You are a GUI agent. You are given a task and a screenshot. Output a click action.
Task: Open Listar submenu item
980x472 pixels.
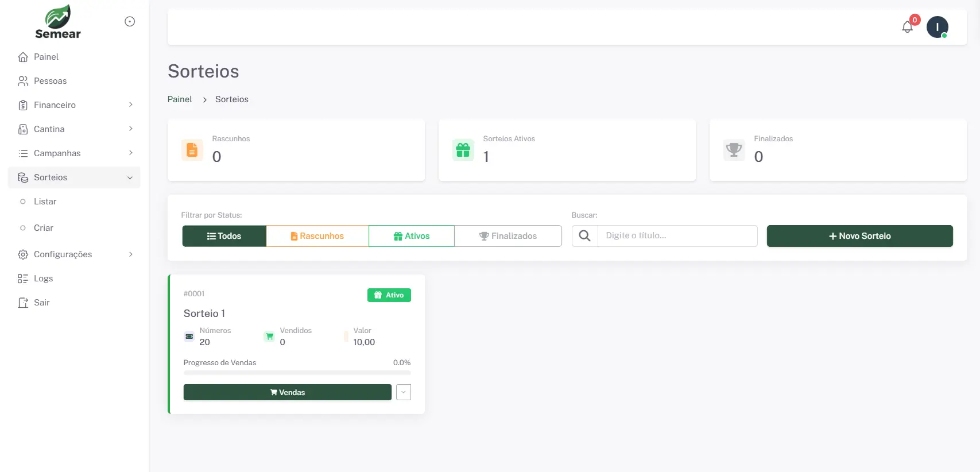45,202
